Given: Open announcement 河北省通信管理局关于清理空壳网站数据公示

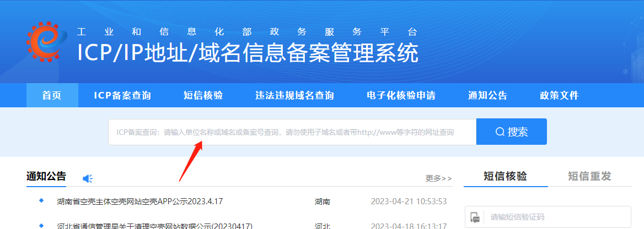Looking at the screenshot, I should [x=155, y=226].
